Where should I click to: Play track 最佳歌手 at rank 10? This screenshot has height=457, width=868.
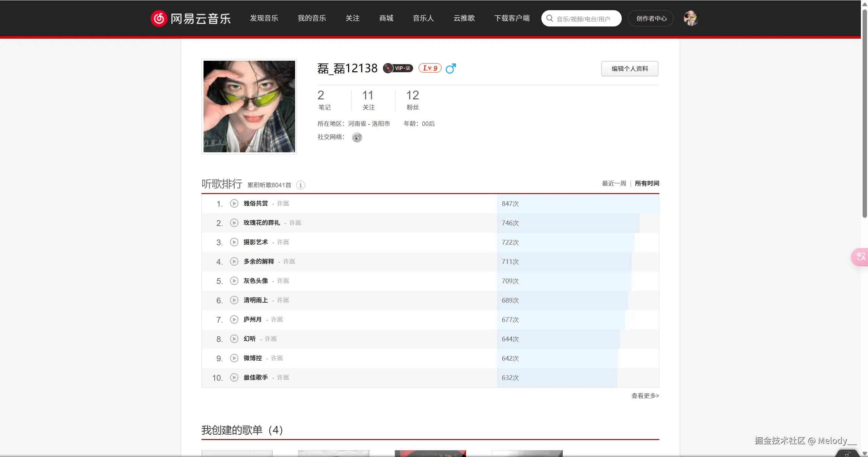pyautogui.click(x=234, y=378)
